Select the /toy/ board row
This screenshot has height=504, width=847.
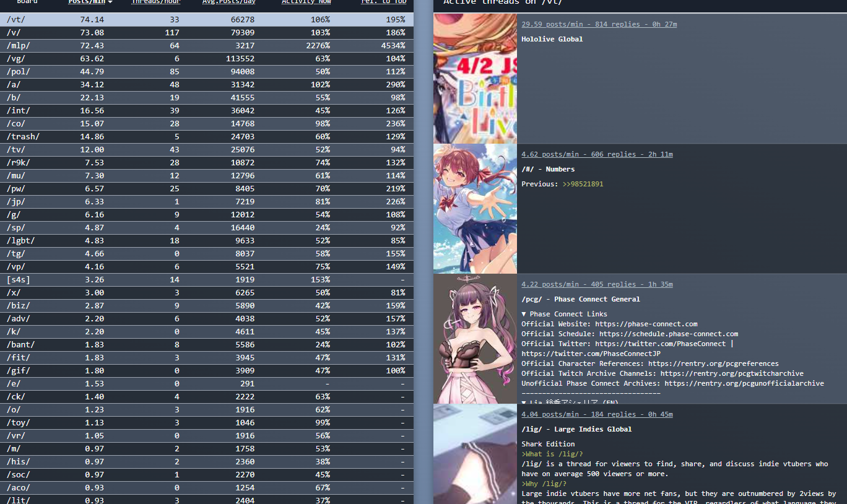coord(207,423)
